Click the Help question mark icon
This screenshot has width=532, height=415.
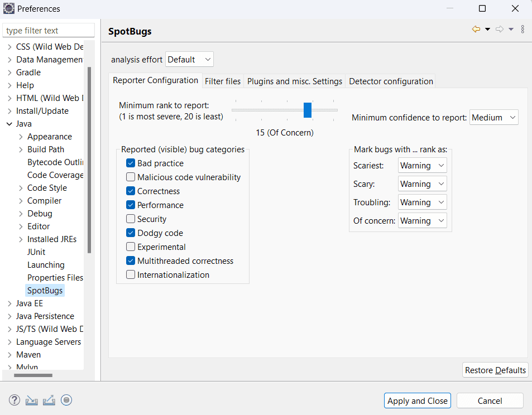click(15, 400)
